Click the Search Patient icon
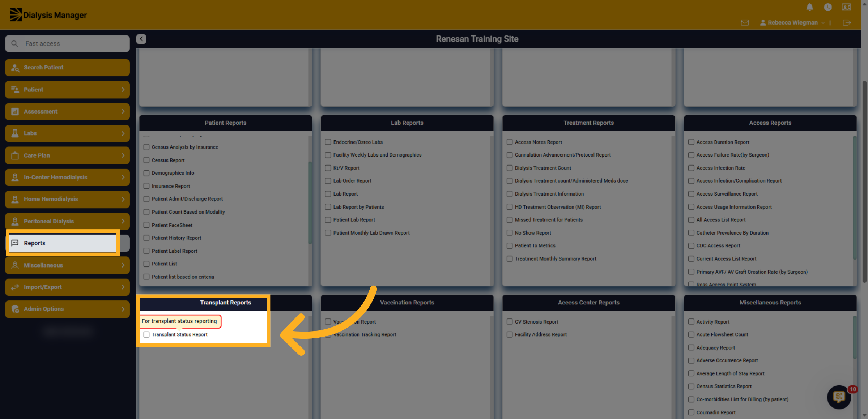 (x=15, y=68)
